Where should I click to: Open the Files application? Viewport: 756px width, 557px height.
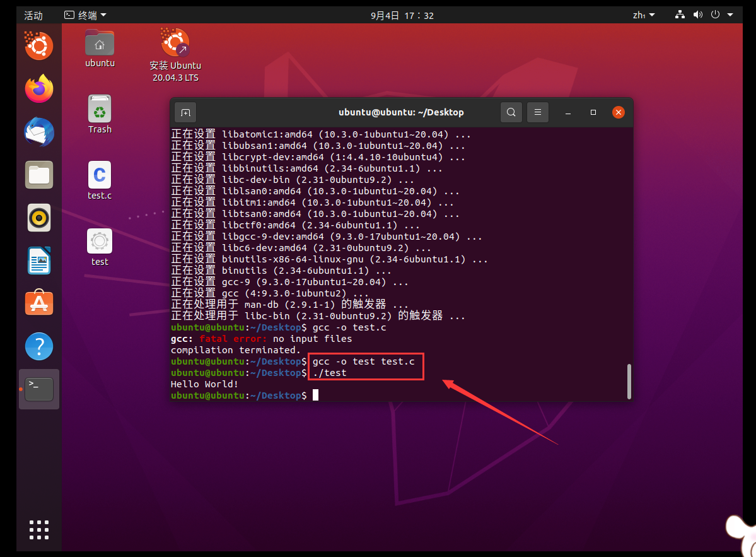pyautogui.click(x=38, y=175)
